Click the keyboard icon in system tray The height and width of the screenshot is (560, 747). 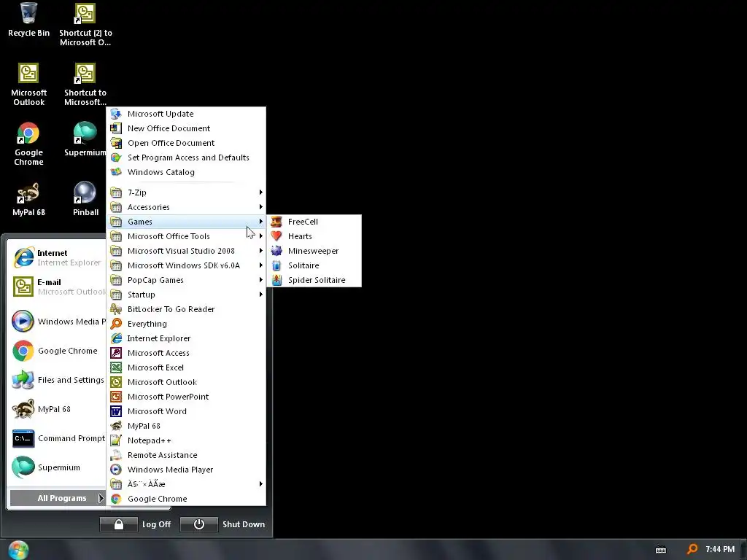point(661,550)
